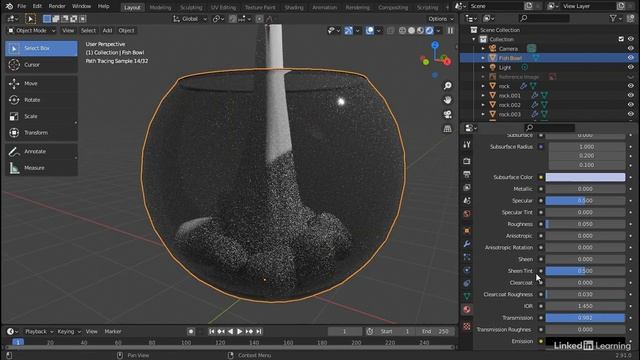Image resolution: width=640 pixels, height=360 pixels.
Task: Open the Modifiers properties tab
Action: click(x=467, y=244)
